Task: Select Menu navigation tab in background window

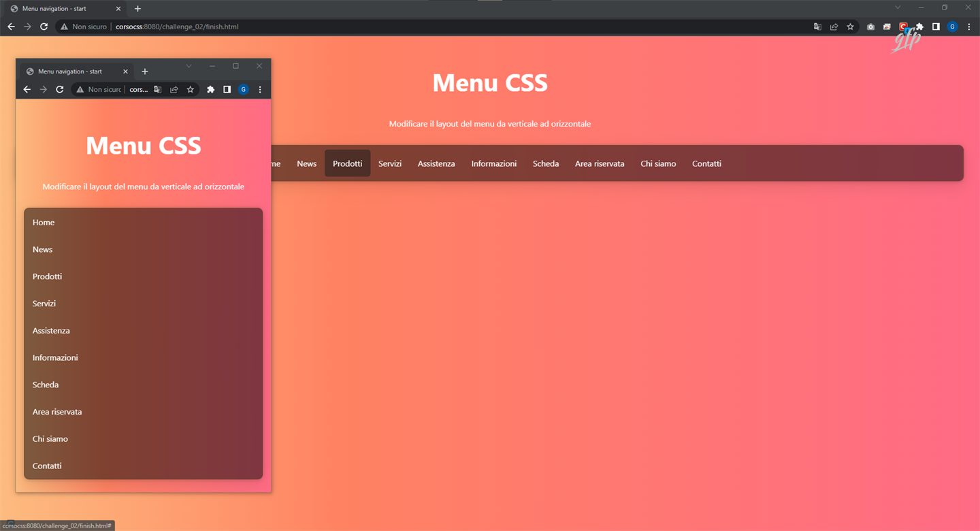Action: tap(66, 9)
